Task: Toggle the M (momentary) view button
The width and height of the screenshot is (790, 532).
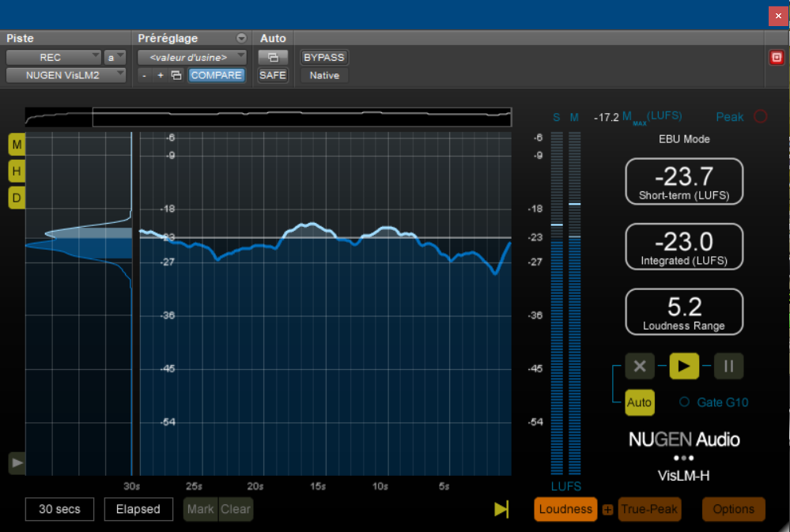Action: [x=17, y=145]
